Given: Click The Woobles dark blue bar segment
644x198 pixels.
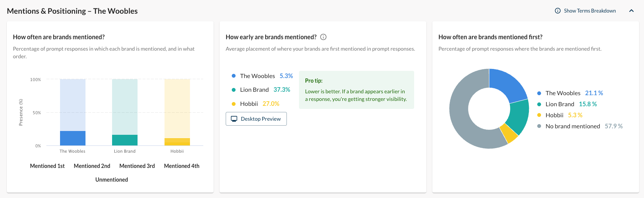Looking at the screenshot, I should 73,138.
